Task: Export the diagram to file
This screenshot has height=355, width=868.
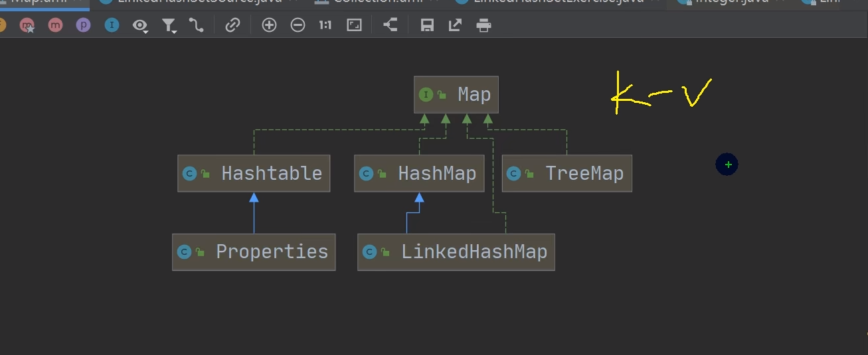Action: pos(455,26)
